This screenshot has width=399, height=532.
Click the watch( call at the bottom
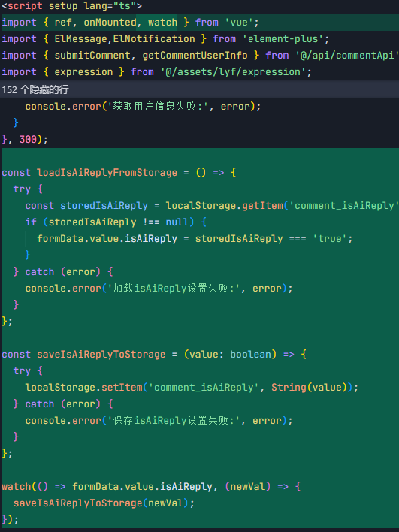[x=17, y=486]
